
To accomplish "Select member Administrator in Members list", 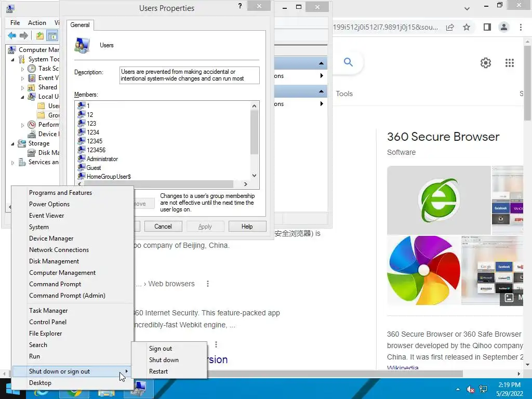I will pos(102,159).
